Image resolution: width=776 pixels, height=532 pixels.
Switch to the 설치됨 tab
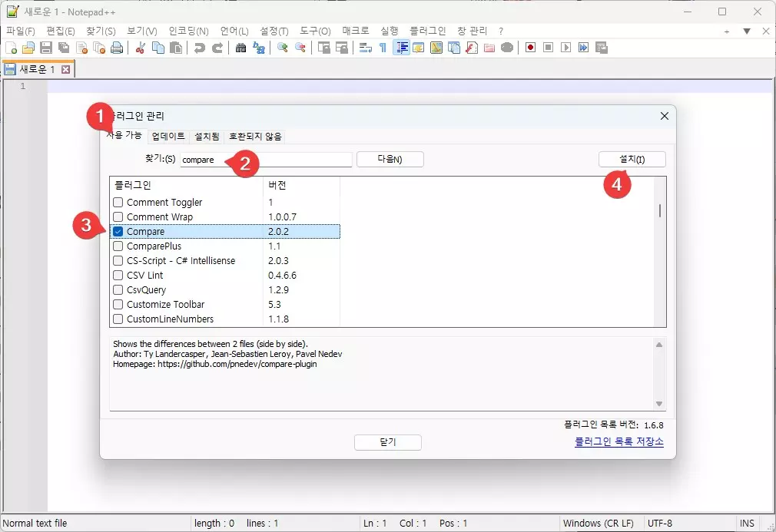(x=207, y=137)
